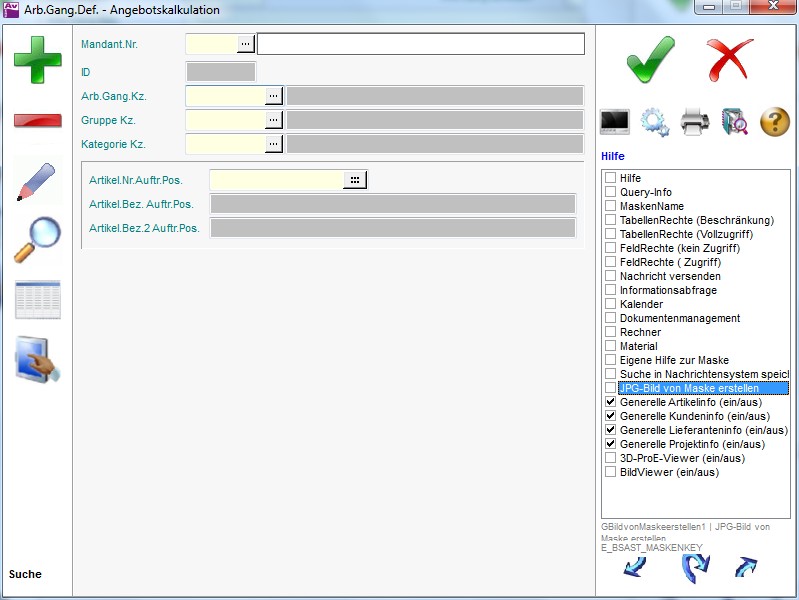The height and width of the screenshot is (600, 799).
Task: Select the JPG-Bild von Maske erstellen entry
Action: [x=688, y=388]
